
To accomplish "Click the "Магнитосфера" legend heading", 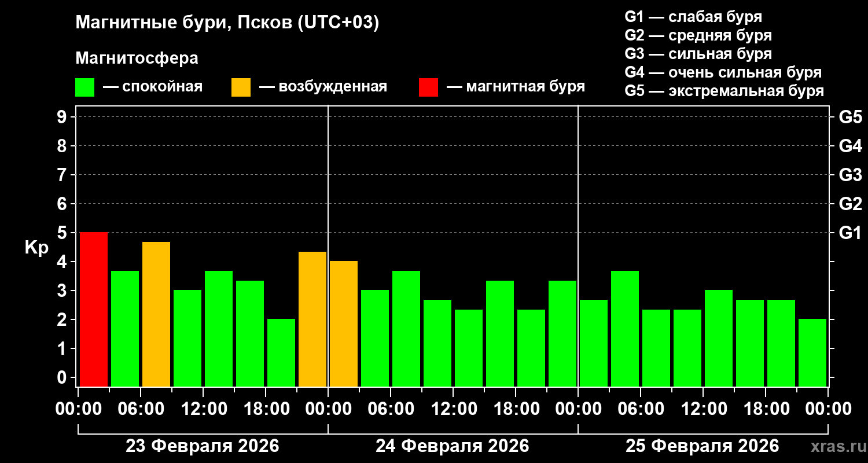I will coord(137,58).
